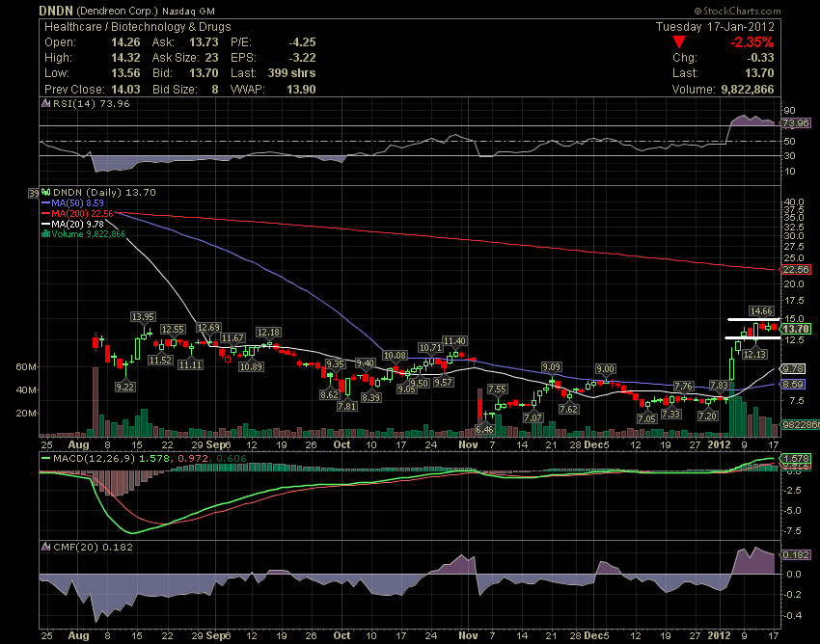
Task: Click the Chg value -0.33
Action: coord(760,58)
